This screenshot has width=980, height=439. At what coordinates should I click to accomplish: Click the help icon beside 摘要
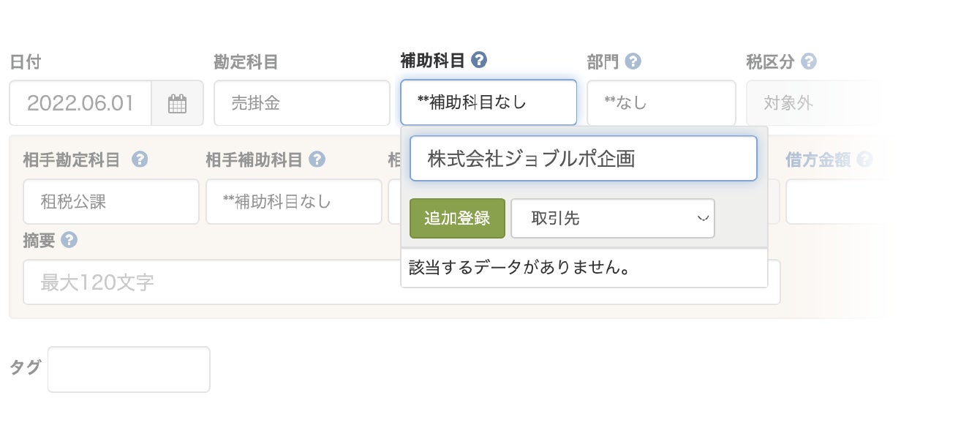pyautogui.click(x=69, y=240)
